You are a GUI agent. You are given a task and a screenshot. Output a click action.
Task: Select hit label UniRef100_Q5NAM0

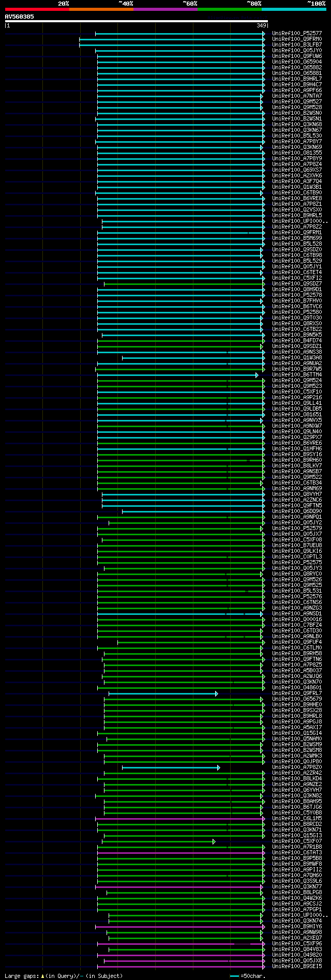(x=297, y=738)
